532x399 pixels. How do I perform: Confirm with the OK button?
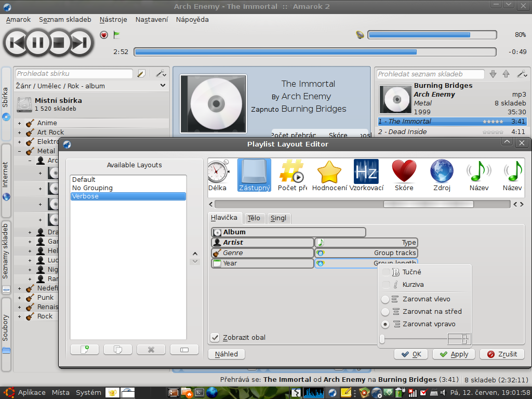[x=411, y=354]
